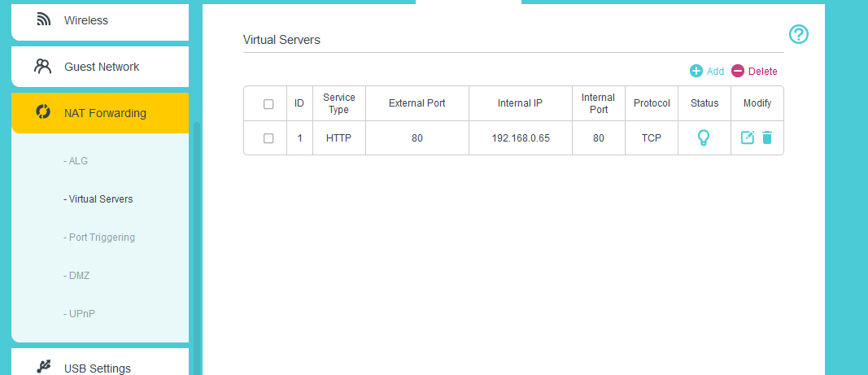
Task: Expand the Guest Network menu section
Action: click(102, 67)
